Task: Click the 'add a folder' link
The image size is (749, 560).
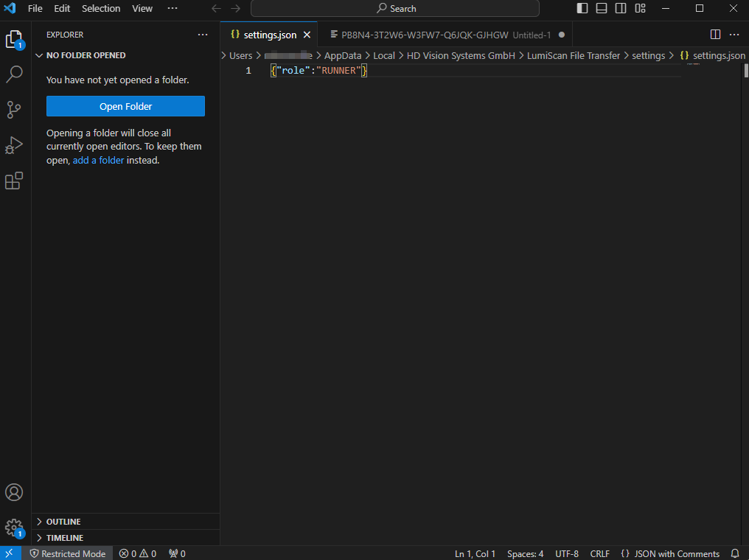Action: 98,161
